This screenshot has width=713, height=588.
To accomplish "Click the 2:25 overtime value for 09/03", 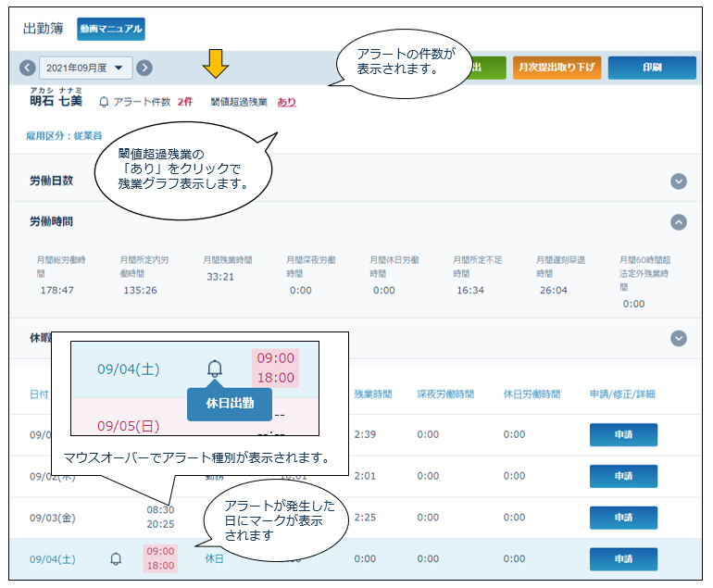I will coord(365,518).
